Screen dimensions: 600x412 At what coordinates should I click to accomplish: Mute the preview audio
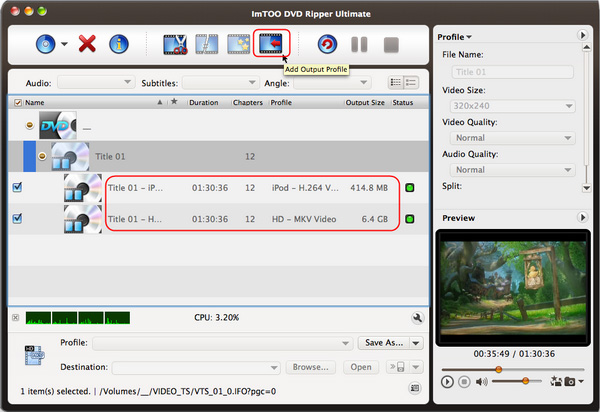[481, 382]
